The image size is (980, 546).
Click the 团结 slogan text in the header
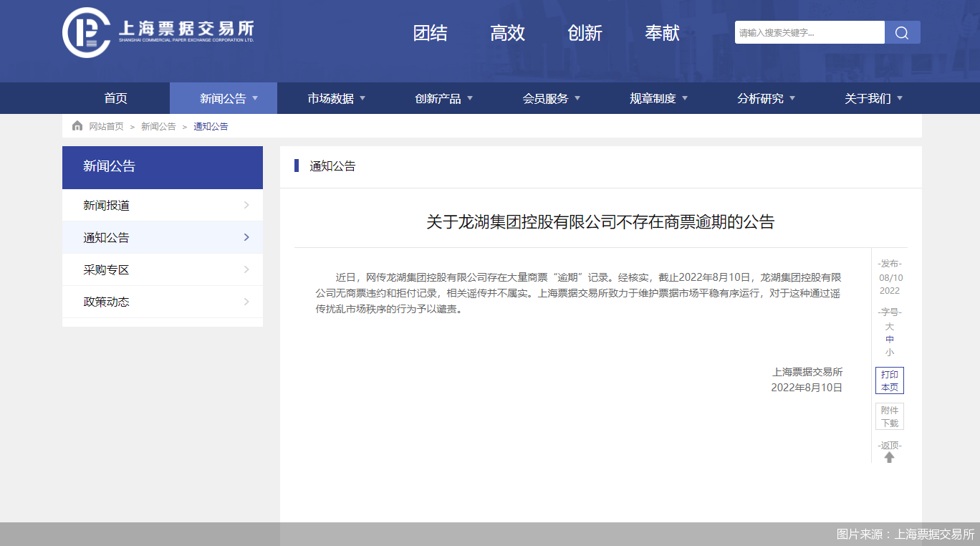(x=431, y=33)
